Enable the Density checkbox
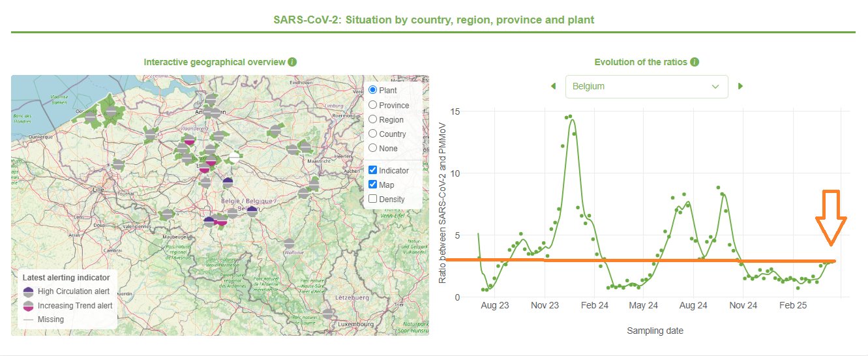The image size is (868, 356). [x=373, y=199]
